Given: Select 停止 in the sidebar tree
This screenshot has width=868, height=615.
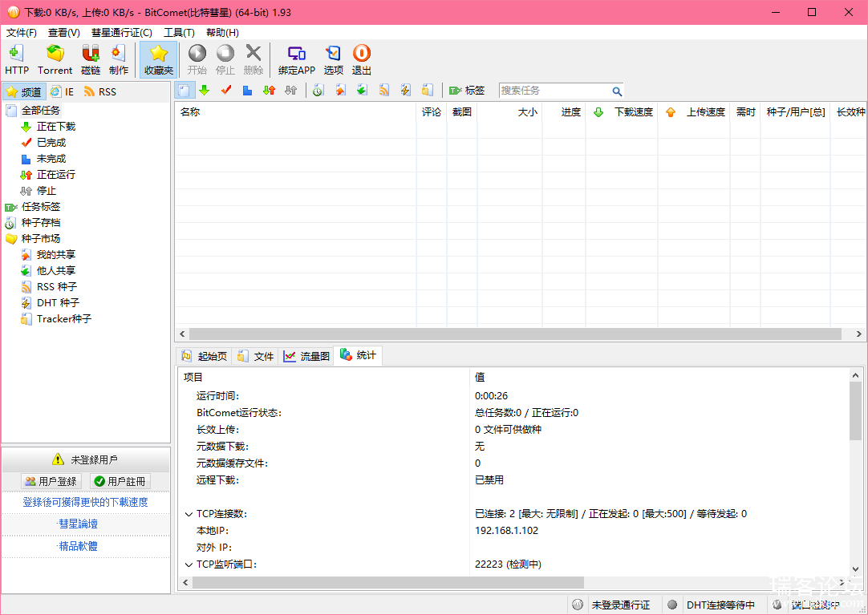Looking at the screenshot, I should coord(47,191).
